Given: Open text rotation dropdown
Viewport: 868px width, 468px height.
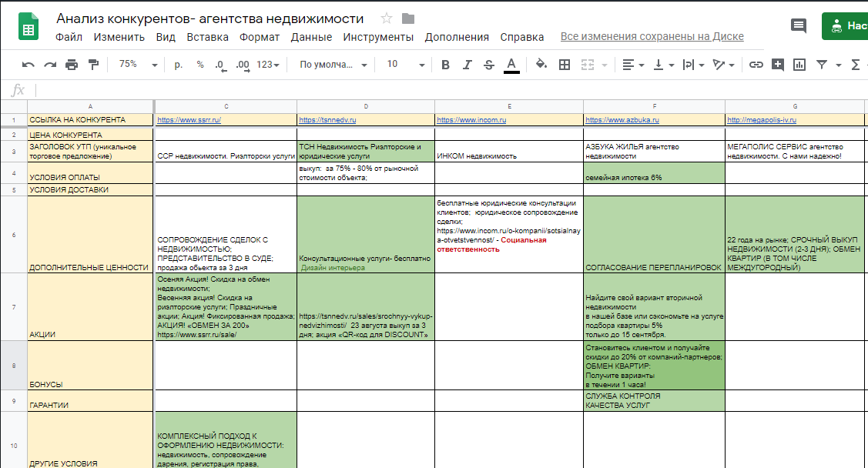Looking at the screenshot, I should [x=723, y=65].
